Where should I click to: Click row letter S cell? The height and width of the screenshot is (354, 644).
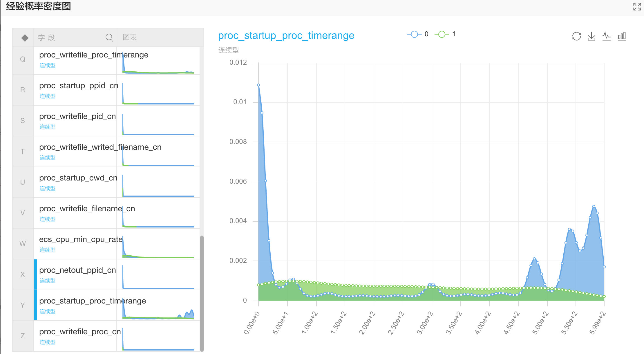(23, 121)
